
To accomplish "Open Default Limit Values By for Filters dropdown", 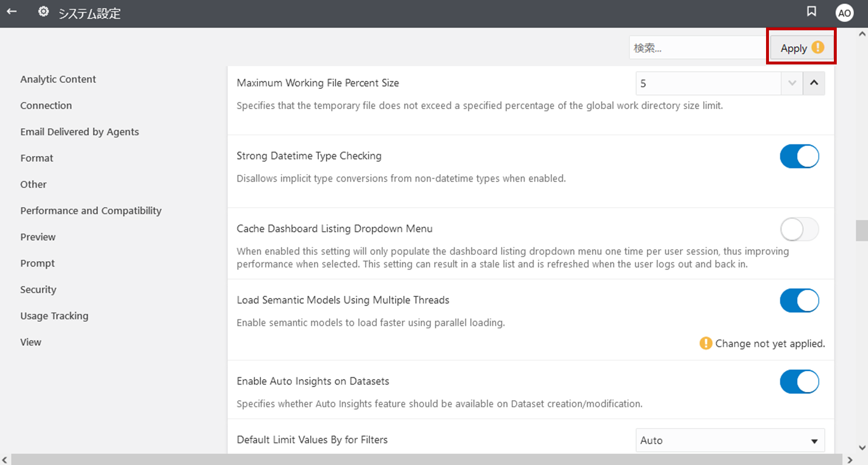I will tap(730, 440).
